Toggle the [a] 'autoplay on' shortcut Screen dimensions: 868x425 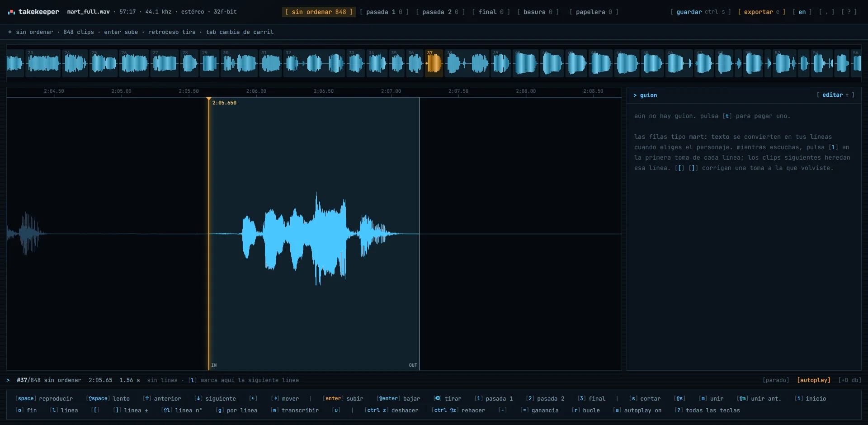(637, 410)
